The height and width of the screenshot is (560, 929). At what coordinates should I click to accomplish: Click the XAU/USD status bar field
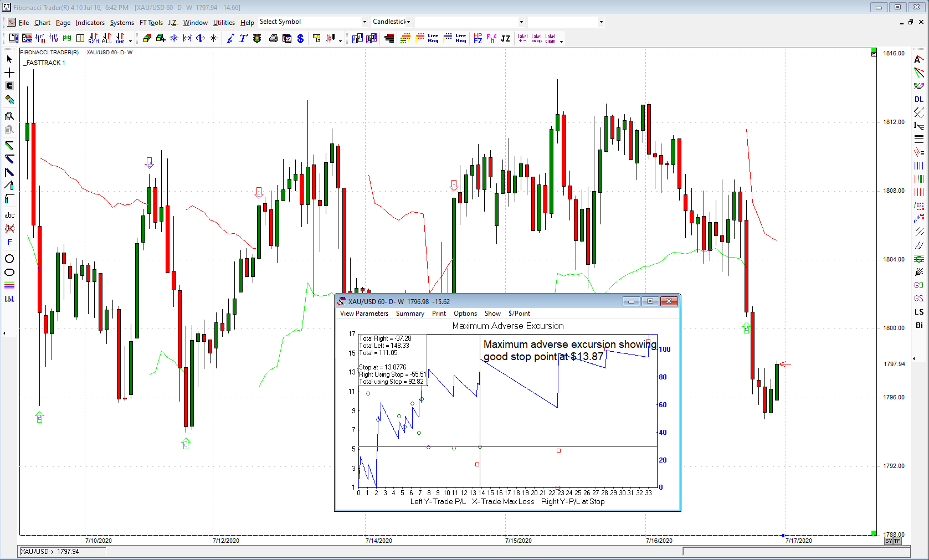(63, 552)
